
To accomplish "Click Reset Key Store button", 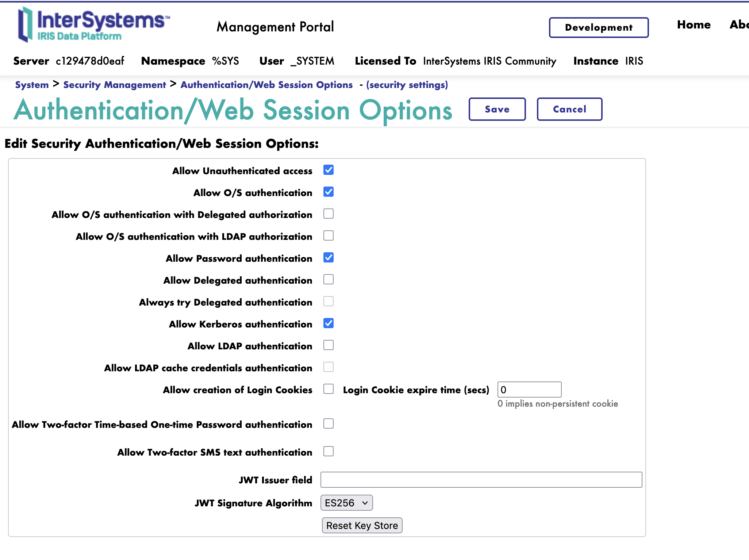I will click(x=362, y=525).
